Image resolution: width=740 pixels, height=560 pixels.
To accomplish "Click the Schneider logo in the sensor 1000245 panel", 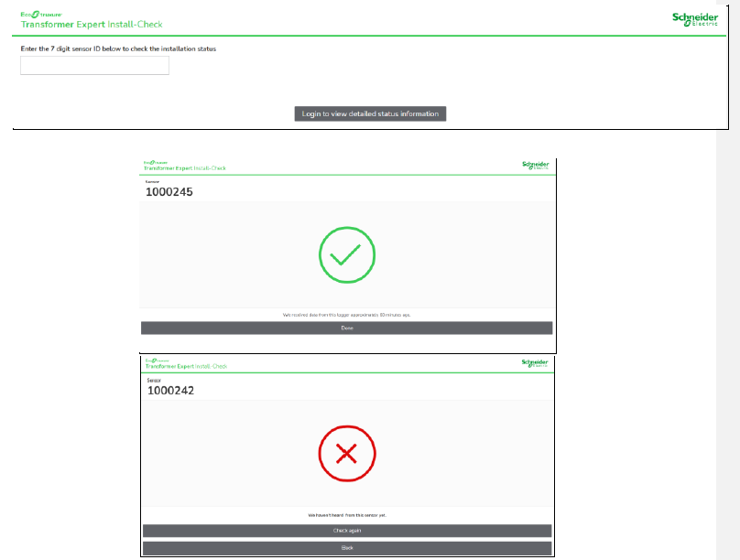I will [535, 165].
